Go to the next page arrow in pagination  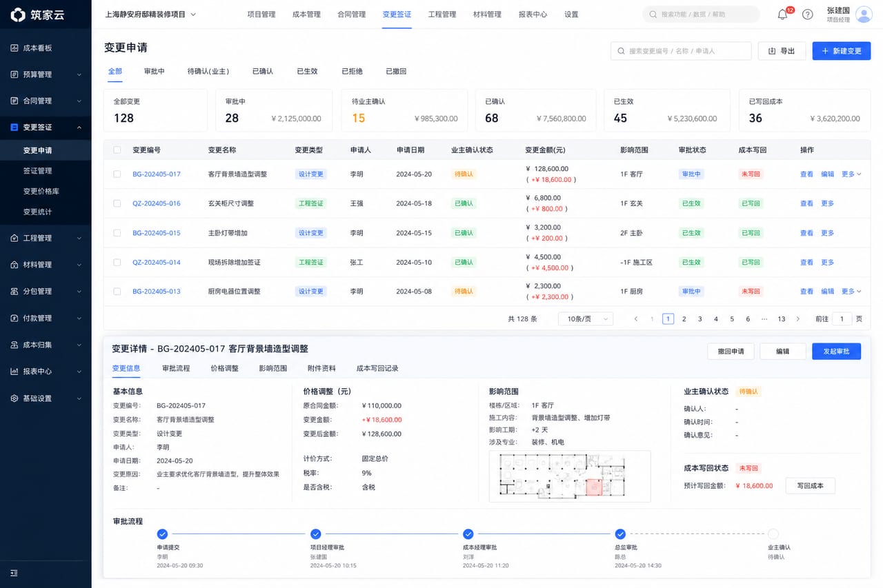tap(798, 319)
